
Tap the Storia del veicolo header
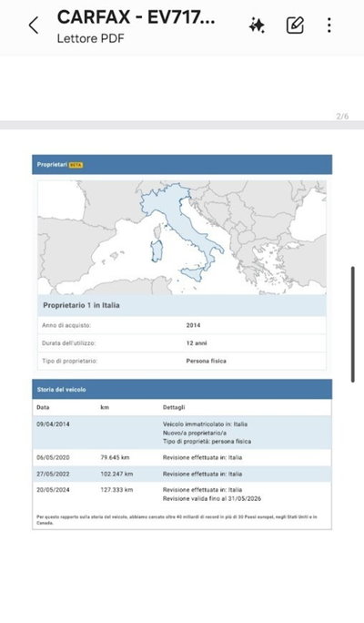pyautogui.click(x=182, y=390)
